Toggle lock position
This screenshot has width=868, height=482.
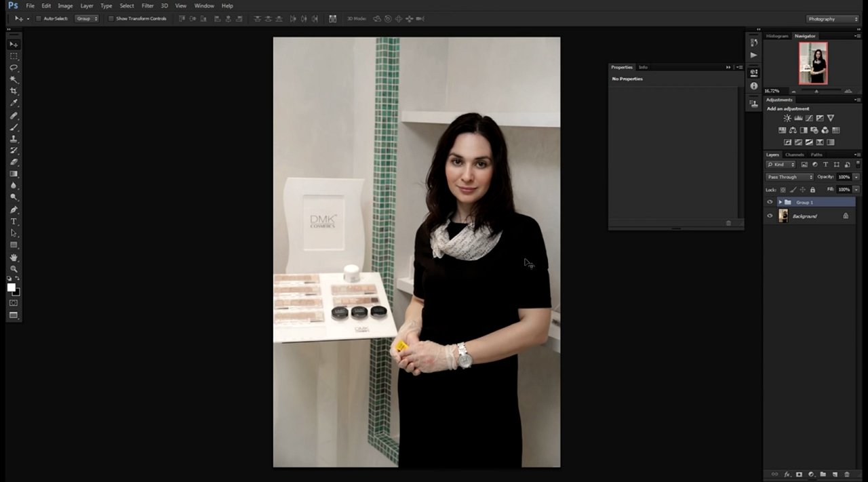(803, 190)
